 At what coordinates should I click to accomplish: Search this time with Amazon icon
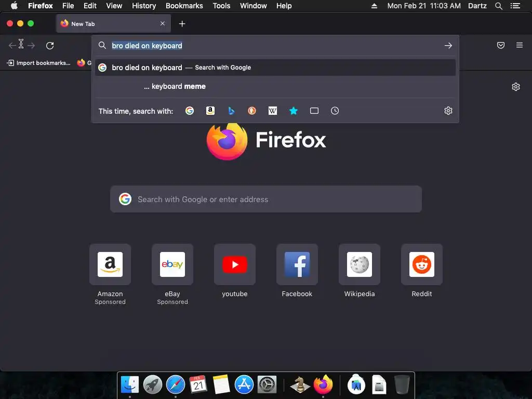click(210, 111)
